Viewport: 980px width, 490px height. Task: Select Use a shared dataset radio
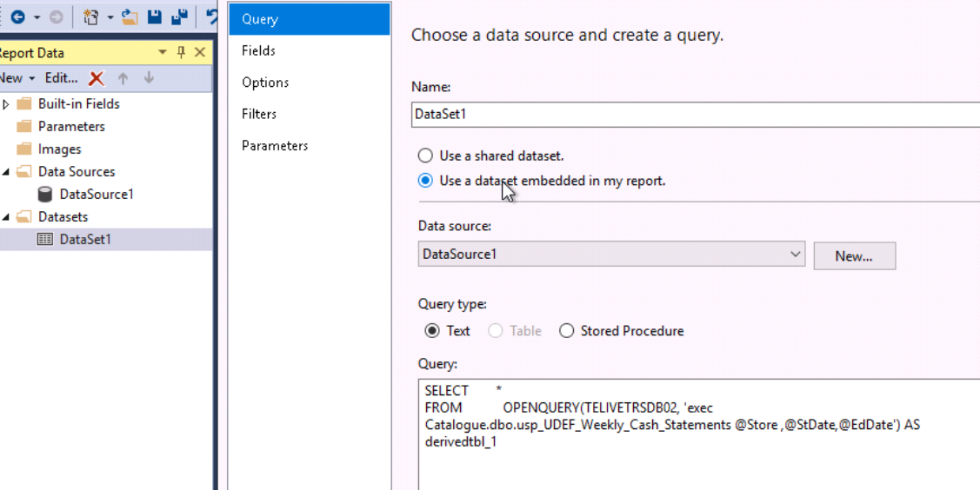point(425,156)
